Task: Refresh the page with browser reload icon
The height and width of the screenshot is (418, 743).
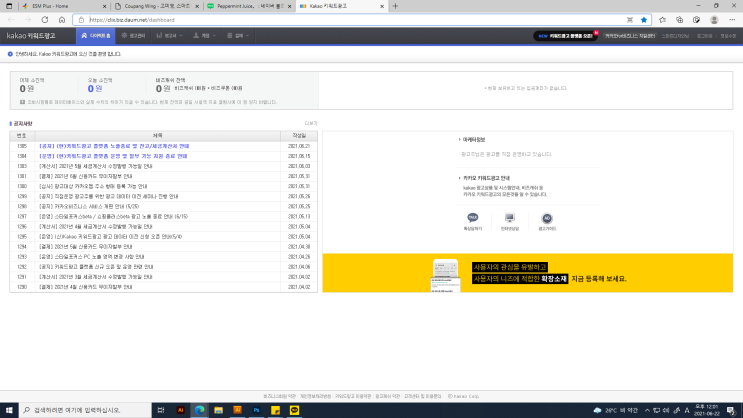Action: click(x=45, y=20)
